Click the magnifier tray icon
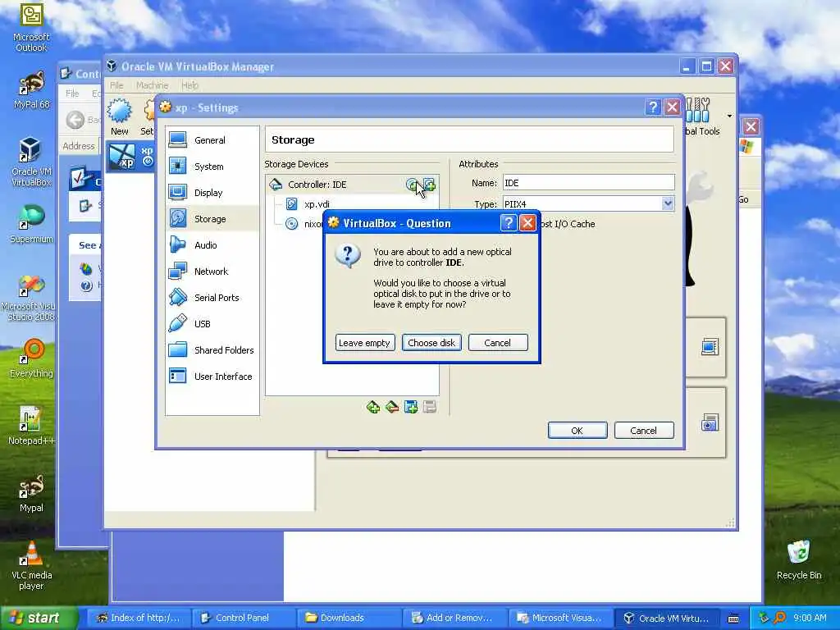The image size is (840, 630). tap(780, 618)
